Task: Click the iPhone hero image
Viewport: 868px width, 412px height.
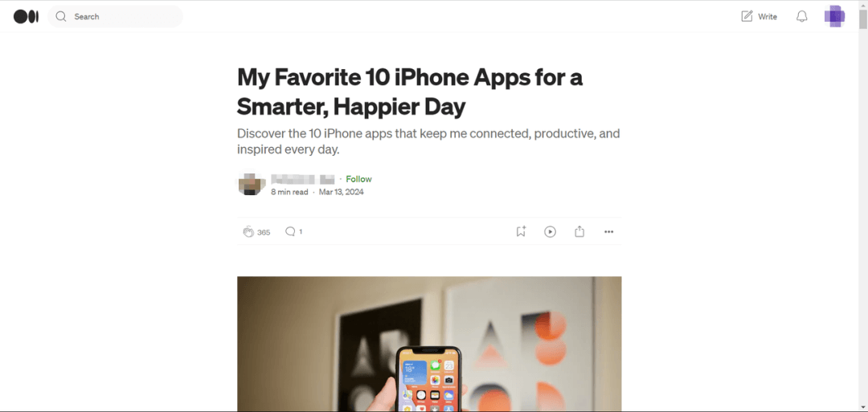Action: pyautogui.click(x=429, y=344)
